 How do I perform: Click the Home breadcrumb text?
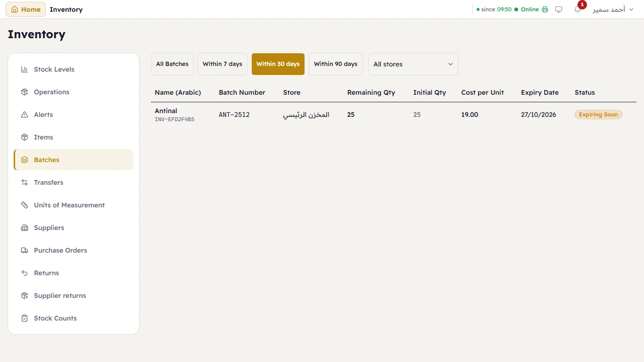point(31,9)
